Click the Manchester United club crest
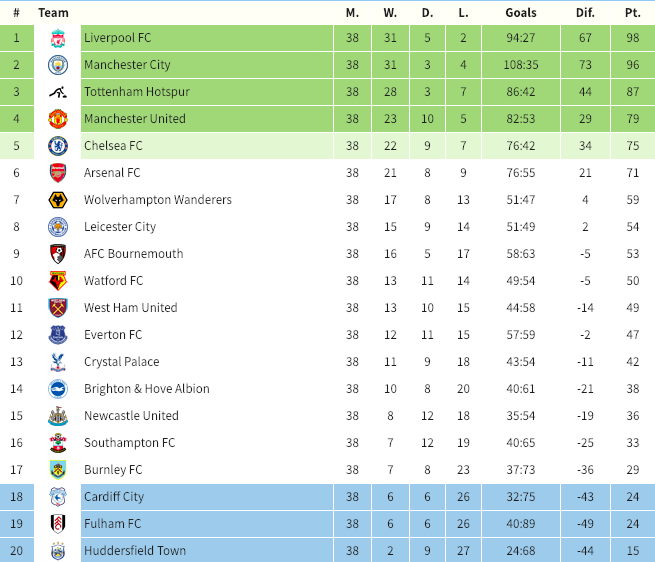This screenshot has width=655, height=562. 57,119
